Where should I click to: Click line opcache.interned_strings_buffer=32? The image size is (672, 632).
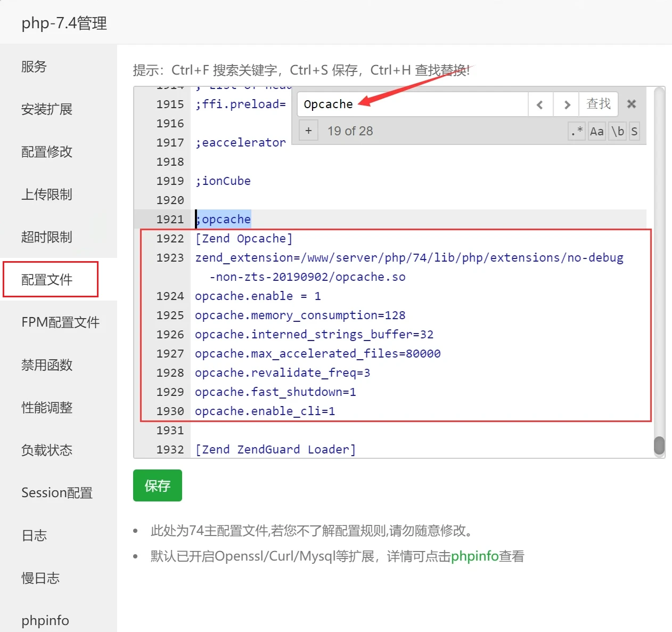coord(314,334)
